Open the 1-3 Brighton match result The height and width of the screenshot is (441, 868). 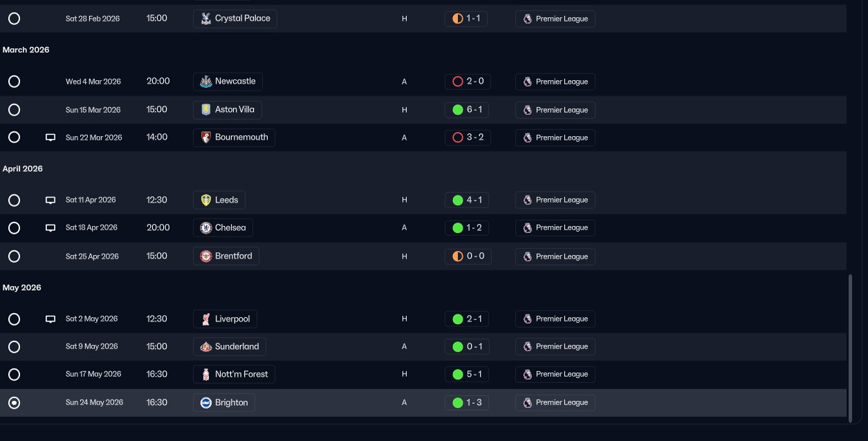(467, 402)
